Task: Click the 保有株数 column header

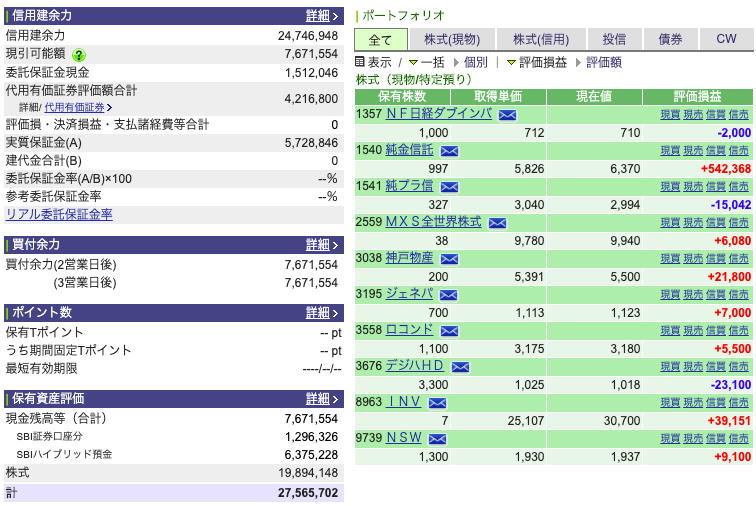Action: 402,96
